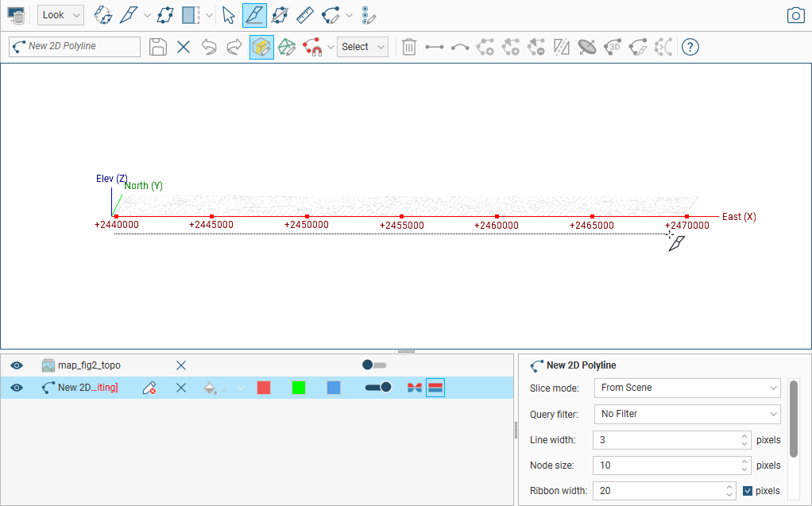Open the Select dropdown in polyline toolbar
This screenshot has width=812, height=506.
[x=362, y=47]
